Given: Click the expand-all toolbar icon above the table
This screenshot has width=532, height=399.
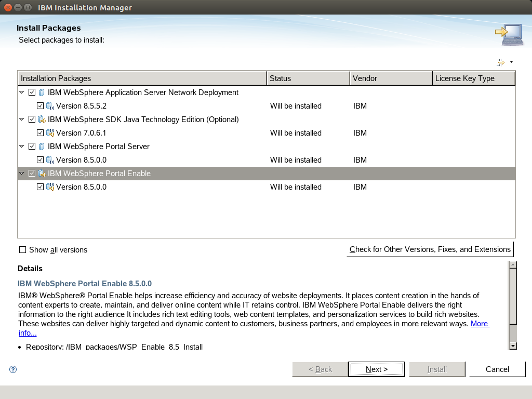Looking at the screenshot, I should coord(500,62).
